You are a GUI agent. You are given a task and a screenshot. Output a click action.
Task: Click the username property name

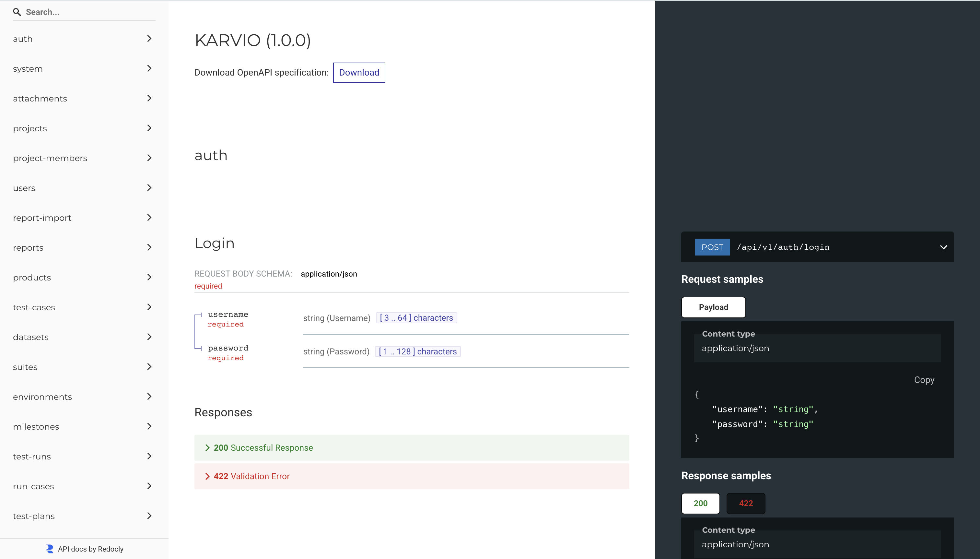coord(228,314)
